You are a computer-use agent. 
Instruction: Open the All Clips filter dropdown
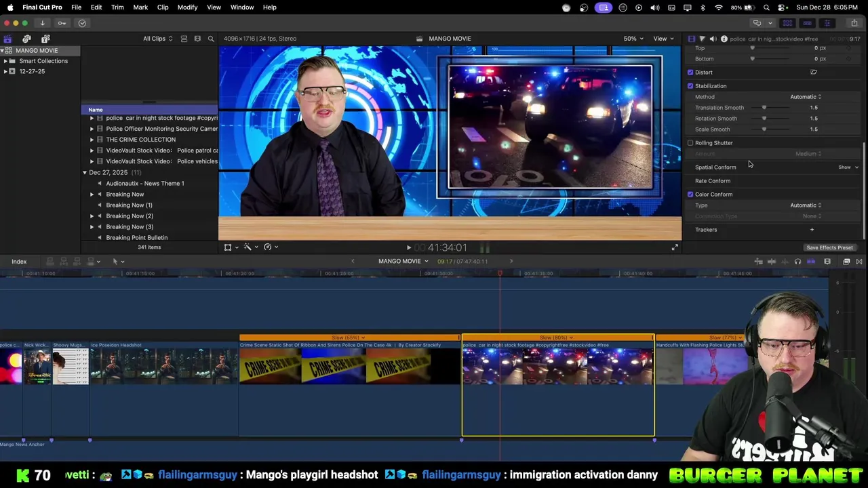tap(157, 39)
